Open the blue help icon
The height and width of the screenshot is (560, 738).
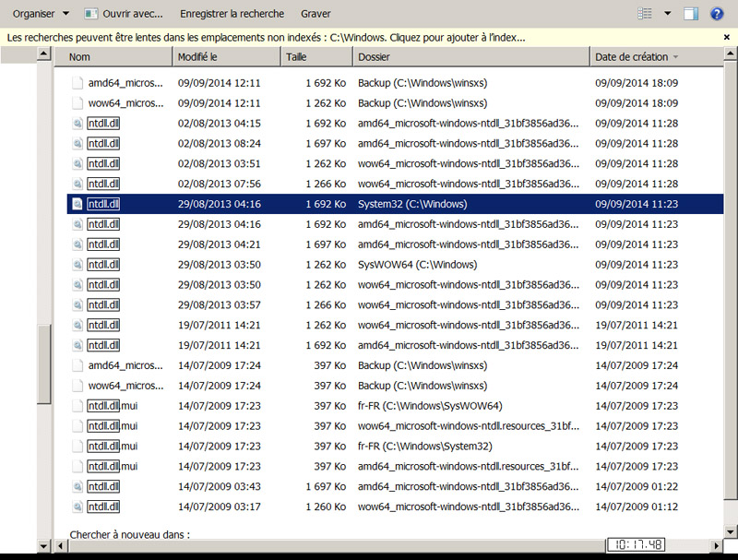(x=717, y=14)
